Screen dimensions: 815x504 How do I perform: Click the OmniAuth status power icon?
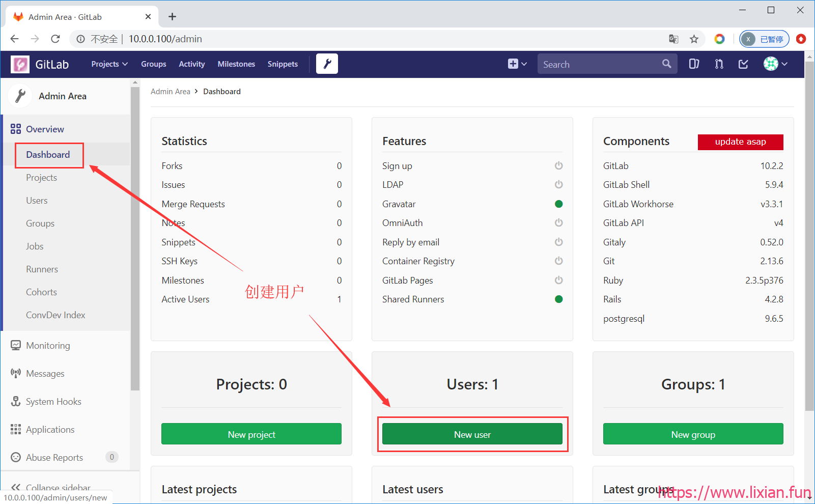(558, 222)
